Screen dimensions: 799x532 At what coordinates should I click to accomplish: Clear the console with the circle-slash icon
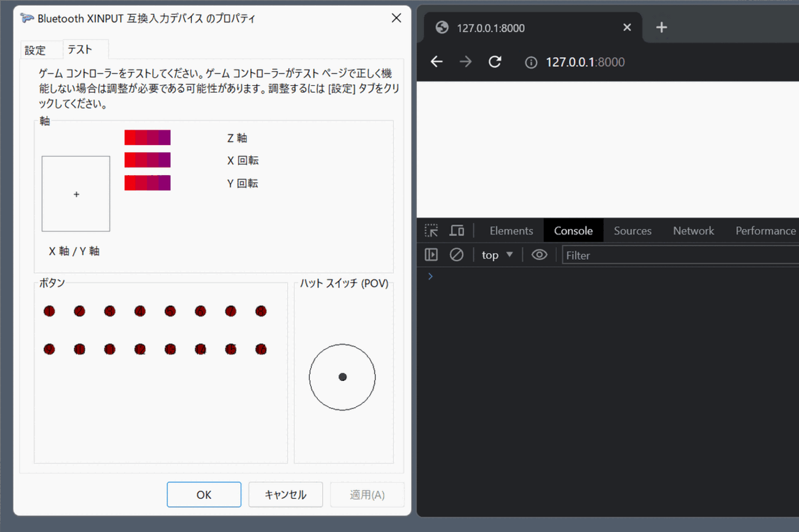pos(456,254)
